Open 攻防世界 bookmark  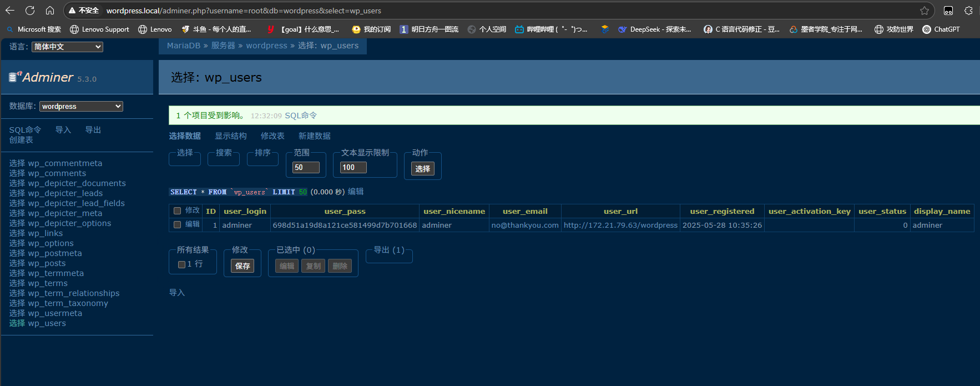click(x=893, y=29)
